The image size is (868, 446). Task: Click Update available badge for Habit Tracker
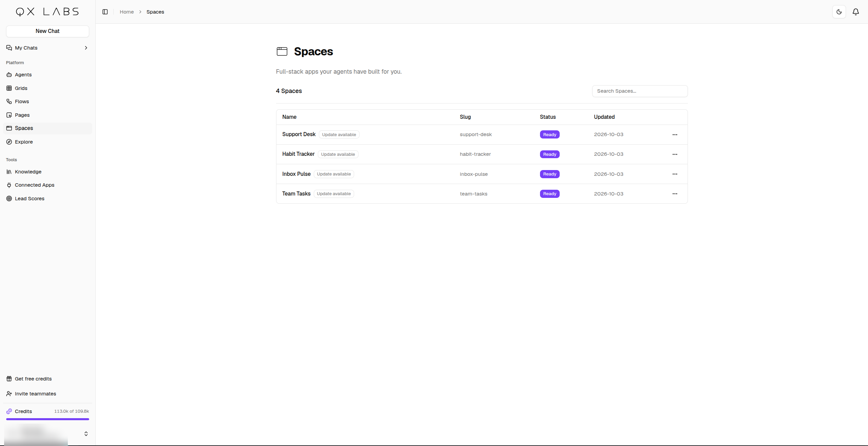click(338, 154)
